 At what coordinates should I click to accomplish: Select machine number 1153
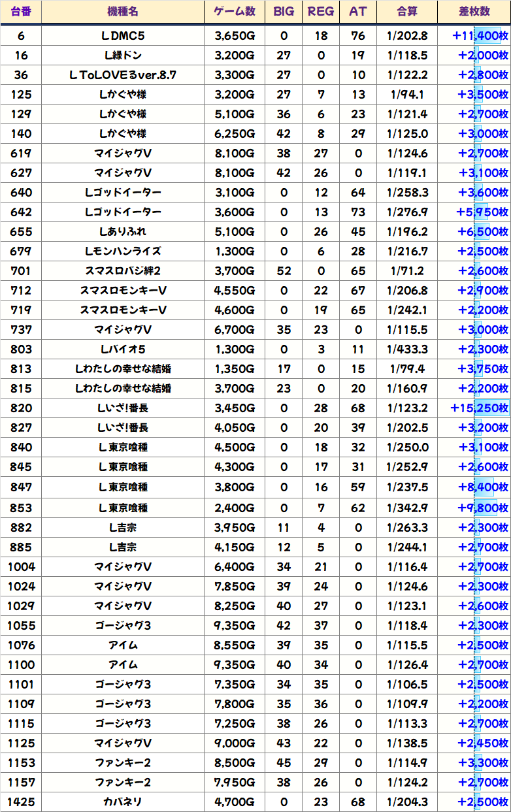pos(21,762)
